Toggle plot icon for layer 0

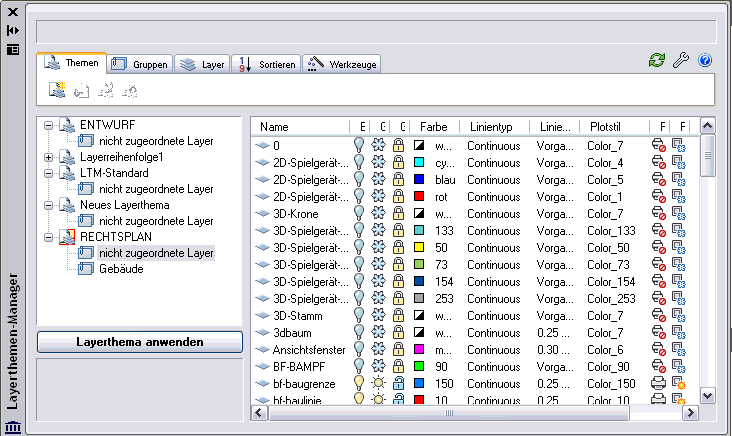point(658,146)
